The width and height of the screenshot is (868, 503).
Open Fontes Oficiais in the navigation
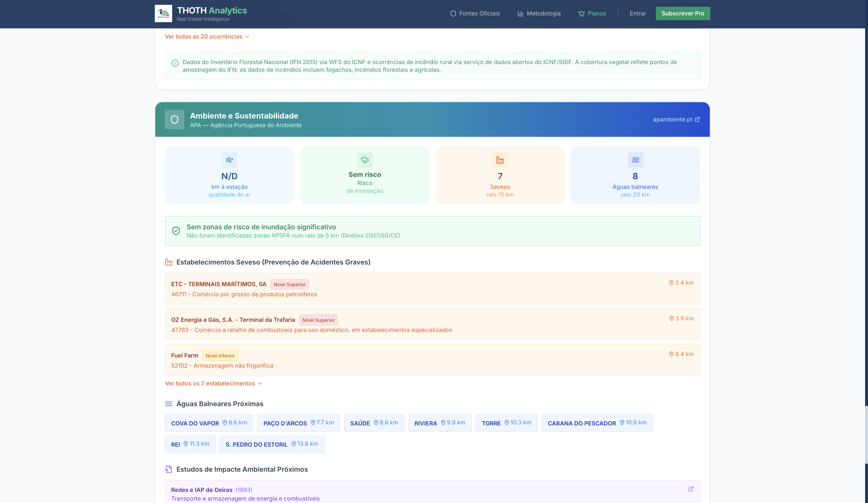[475, 13]
